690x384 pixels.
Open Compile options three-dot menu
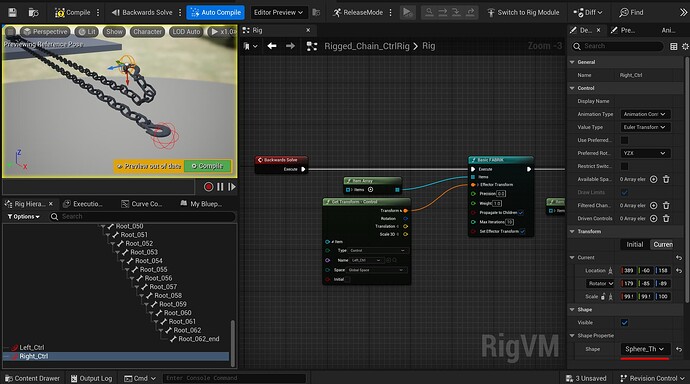[98, 12]
